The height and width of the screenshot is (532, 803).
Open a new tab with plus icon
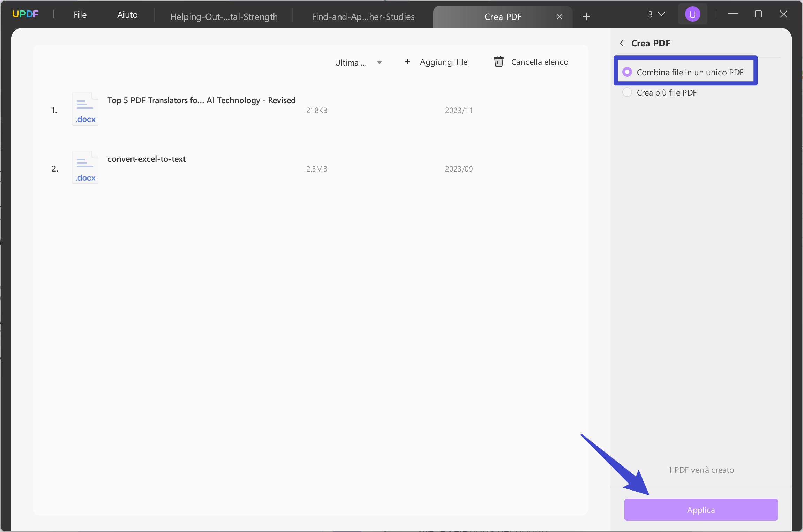pyautogui.click(x=586, y=16)
